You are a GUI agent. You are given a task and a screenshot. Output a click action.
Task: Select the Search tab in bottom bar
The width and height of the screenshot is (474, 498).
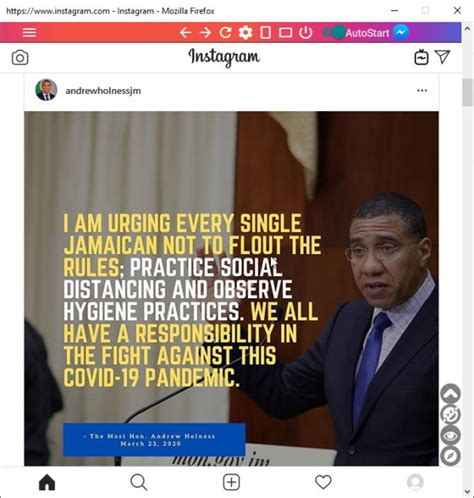tap(139, 482)
